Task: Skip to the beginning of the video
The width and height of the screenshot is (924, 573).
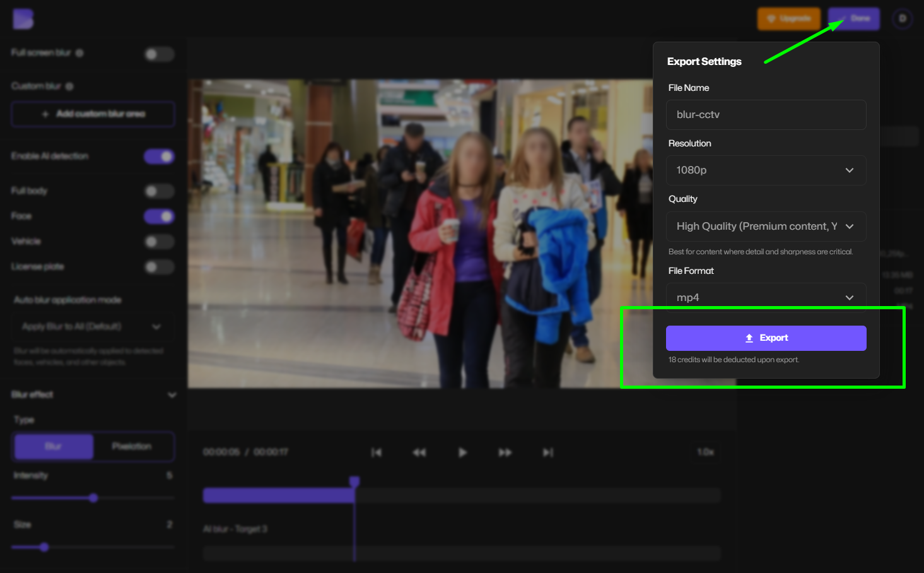Action: click(377, 452)
